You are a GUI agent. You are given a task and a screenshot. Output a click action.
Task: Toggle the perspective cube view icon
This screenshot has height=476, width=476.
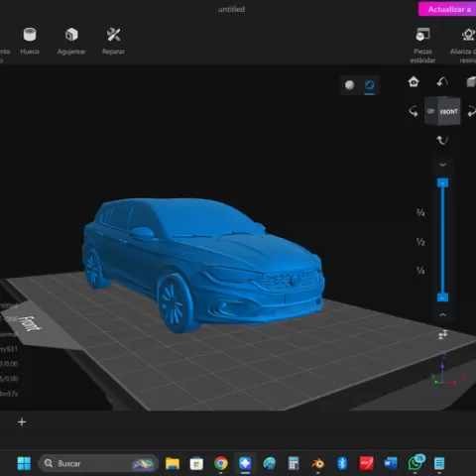click(x=471, y=81)
